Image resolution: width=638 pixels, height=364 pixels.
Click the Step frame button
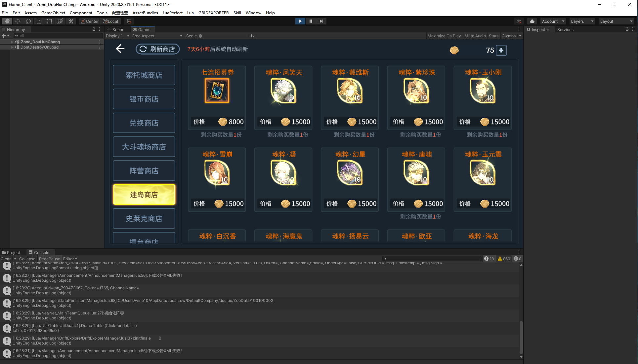(321, 21)
